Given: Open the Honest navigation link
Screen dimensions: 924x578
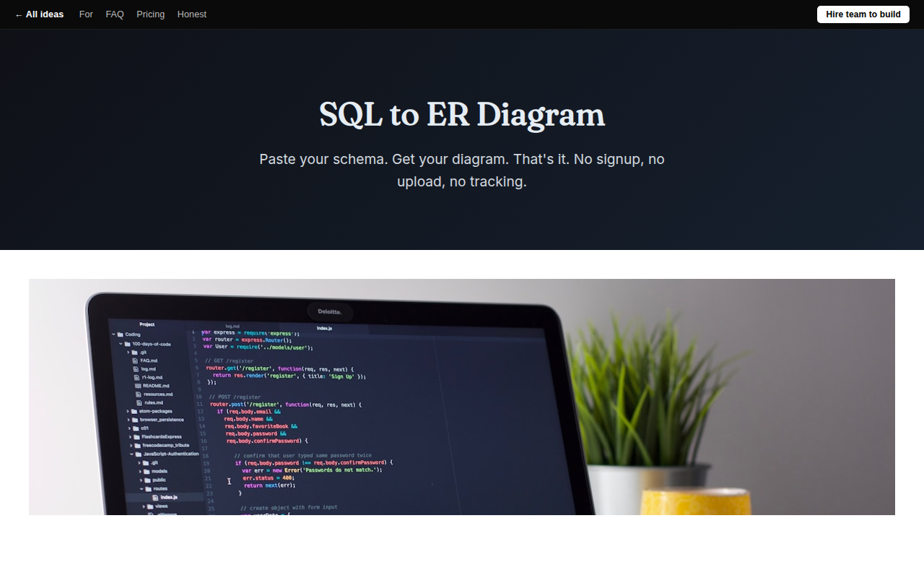Looking at the screenshot, I should click(191, 14).
